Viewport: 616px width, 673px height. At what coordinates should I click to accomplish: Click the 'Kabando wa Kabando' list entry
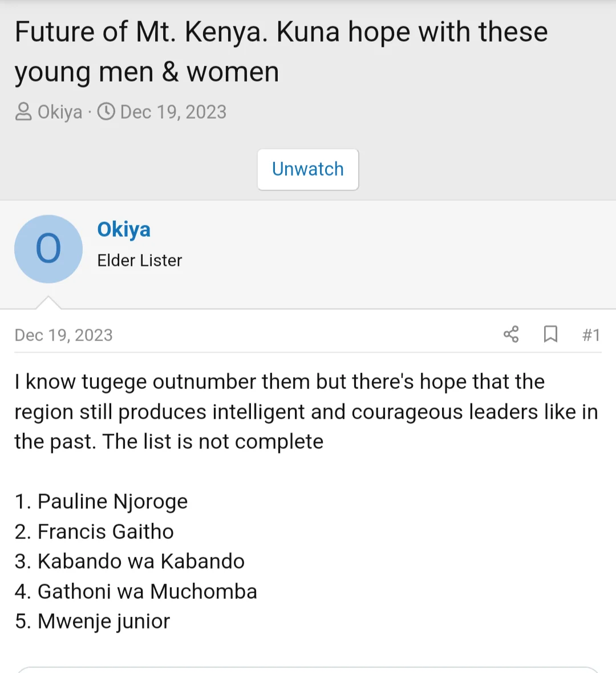tap(141, 561)
